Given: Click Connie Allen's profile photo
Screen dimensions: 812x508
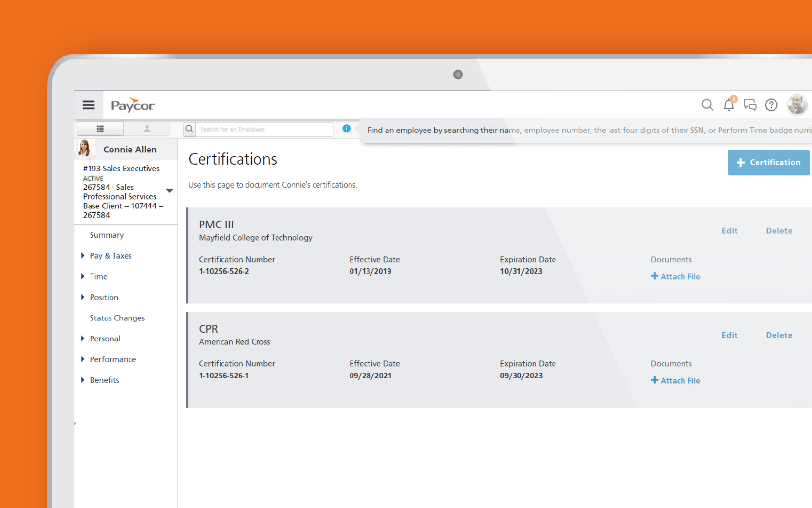Looking at the screenshot, I should [85, 149].
